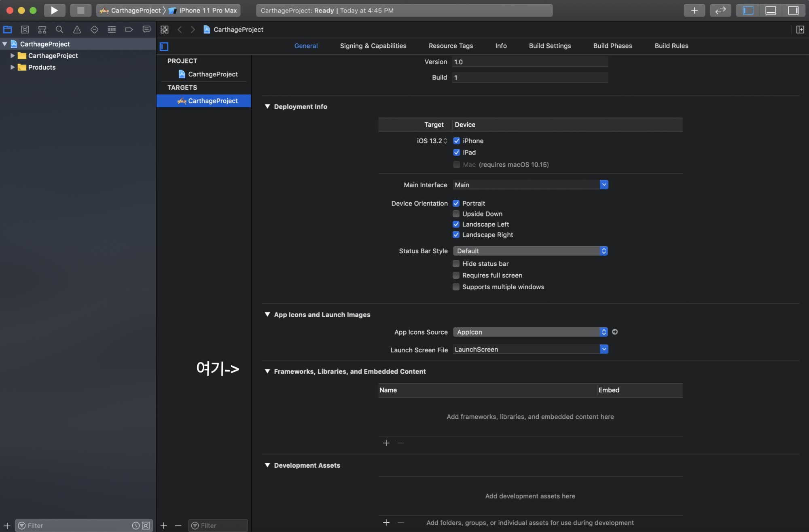Hide the project and targets list icon
Screen dimensions: 809x532
tap(164, 47)
